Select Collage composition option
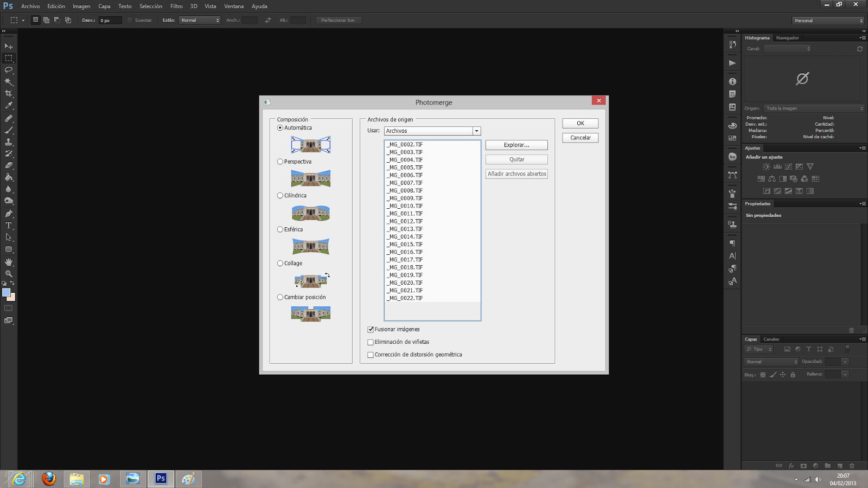The height and width of the screenshot is (488, 868). click(x=280, y=264)
